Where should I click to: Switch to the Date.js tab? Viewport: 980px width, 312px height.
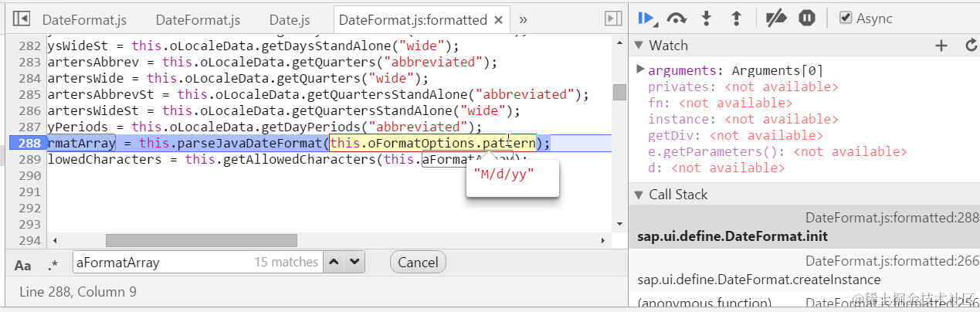[x=290, y=19]
